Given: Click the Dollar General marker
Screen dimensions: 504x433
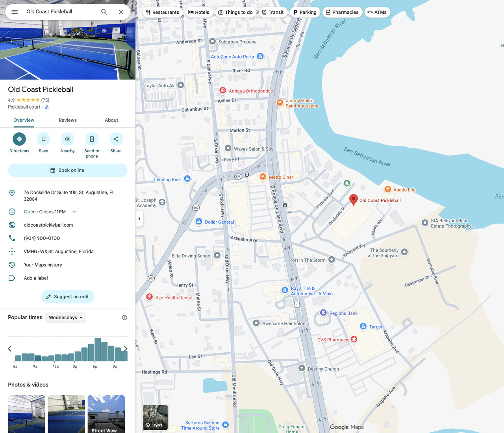Looking at the screenshot, I should click(199, 222).
